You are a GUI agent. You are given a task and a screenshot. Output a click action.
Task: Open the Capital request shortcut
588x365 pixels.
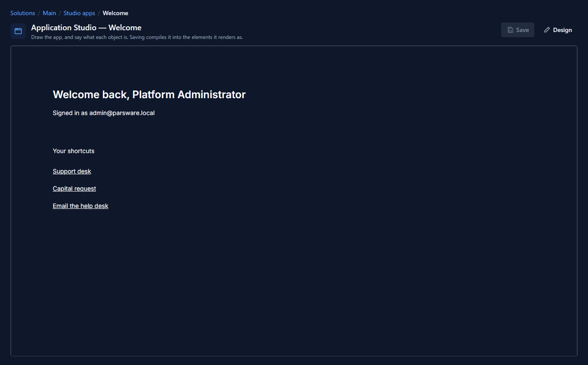point(74,189)
